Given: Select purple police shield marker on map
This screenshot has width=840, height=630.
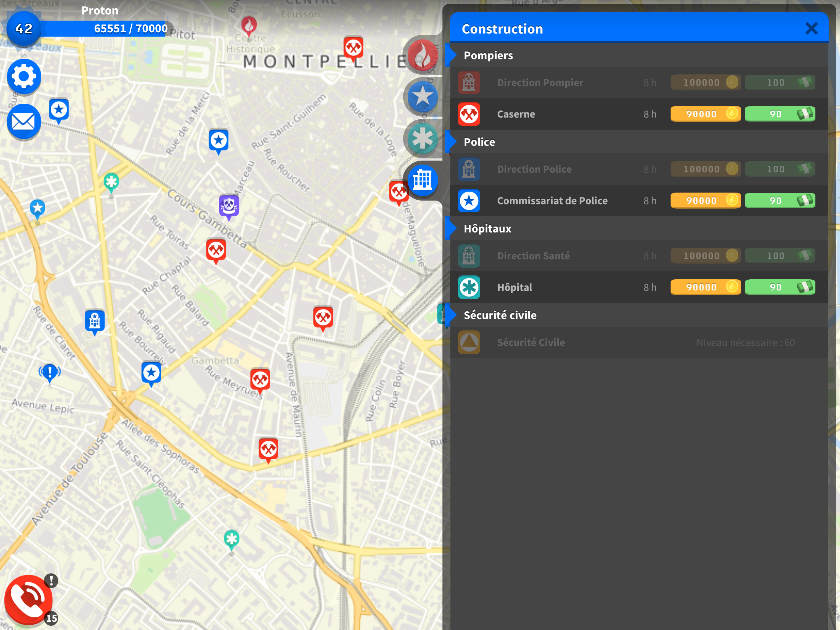Looking at the screenshot, I should click(229, 207).
